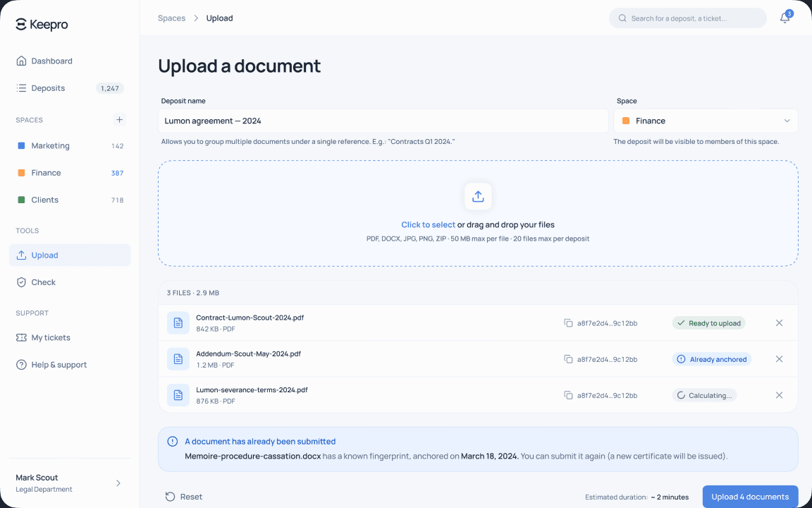
Task: Focus the Deposit name field
Action: (383, 121)
